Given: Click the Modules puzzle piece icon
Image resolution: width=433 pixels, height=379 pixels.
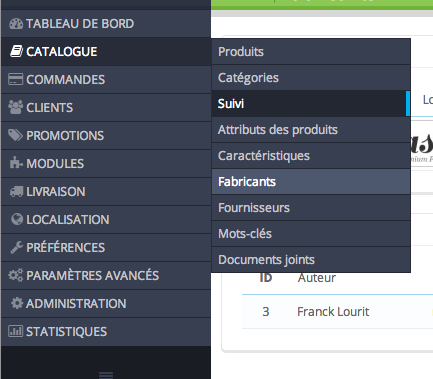Looking at the screenshot, I should pos(16,163).
